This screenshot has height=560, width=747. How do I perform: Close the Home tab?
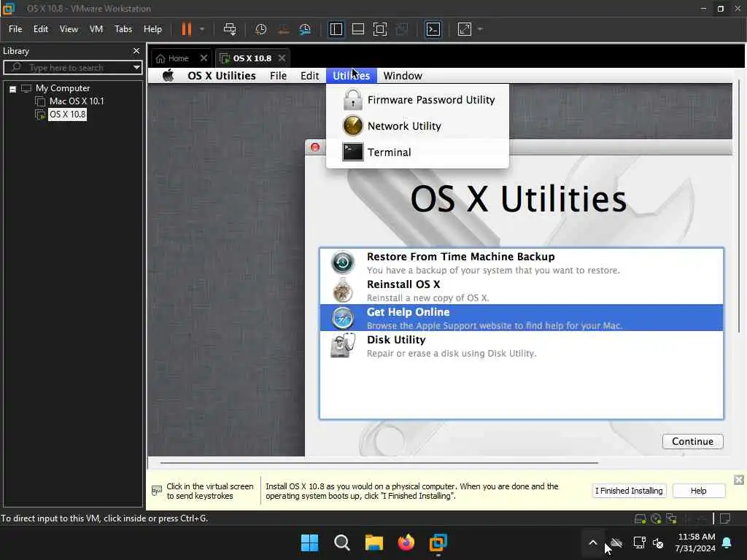[204, 58]
